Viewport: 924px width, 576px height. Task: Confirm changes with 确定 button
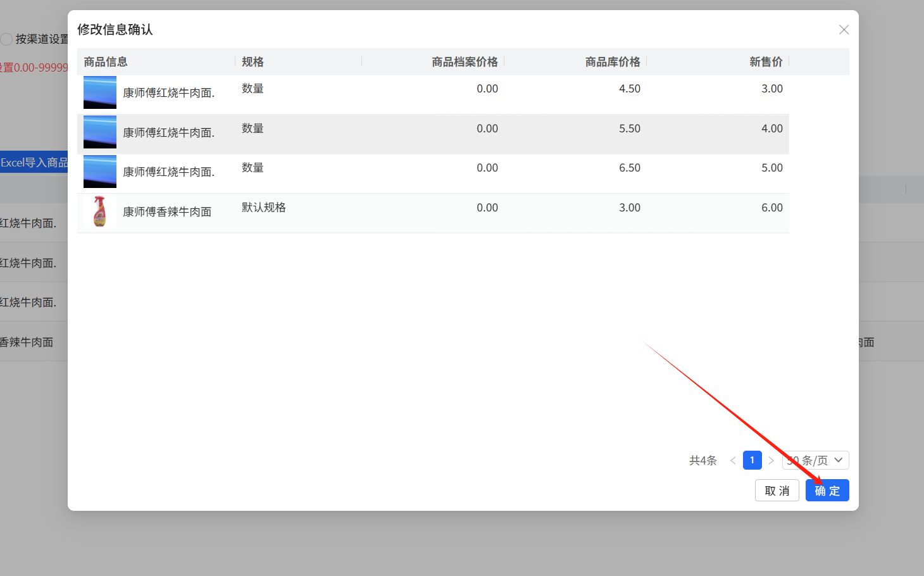tap(827, 491)
